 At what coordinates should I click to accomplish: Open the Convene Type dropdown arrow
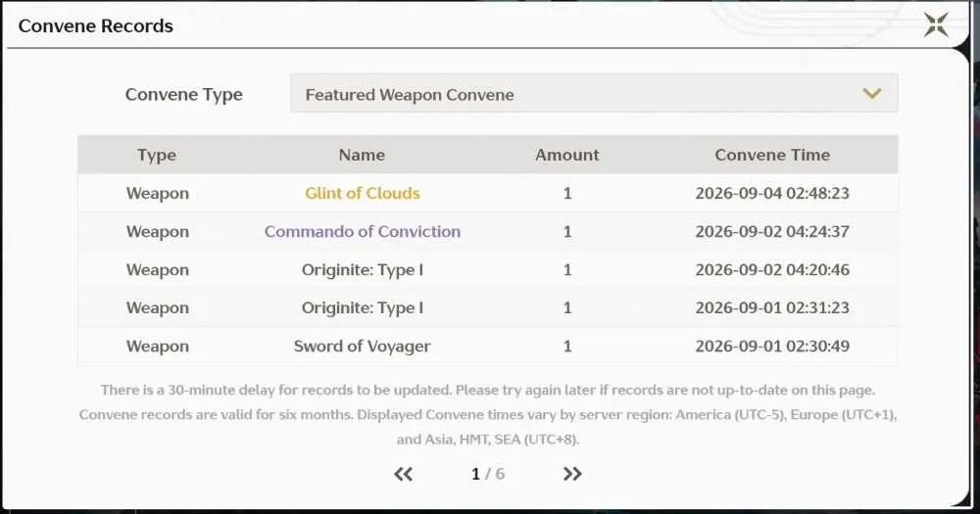pos(872,94)
